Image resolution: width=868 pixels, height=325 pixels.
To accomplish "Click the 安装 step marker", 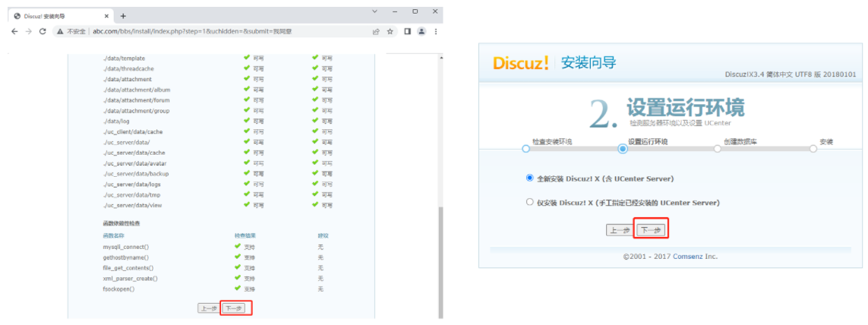I will click(813, 148).
